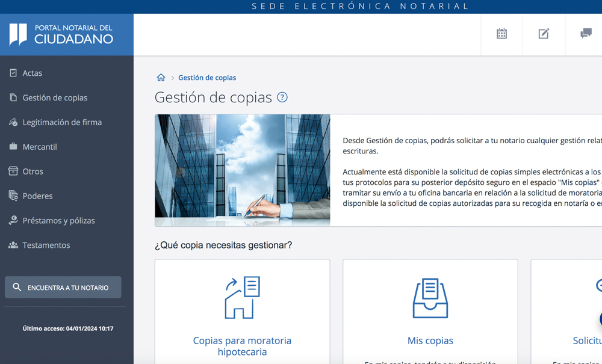Select the mortgage moratorium house icon

[x=242, y=297]
